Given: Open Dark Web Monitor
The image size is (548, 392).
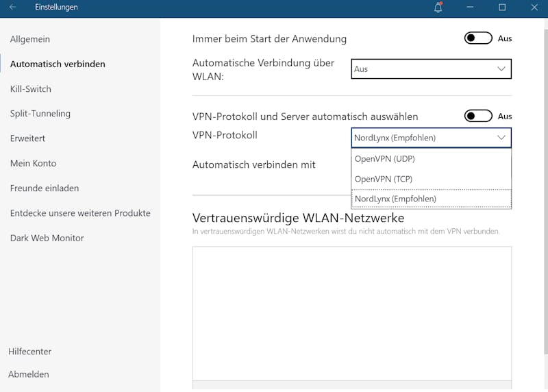Looking at the screenshot, I should (x=47, y=238).
